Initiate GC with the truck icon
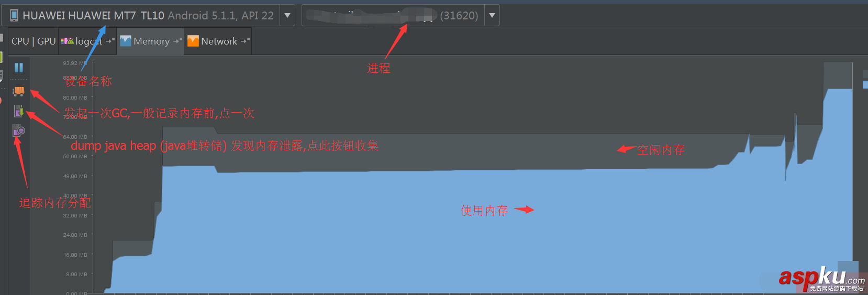 point(19,91)
